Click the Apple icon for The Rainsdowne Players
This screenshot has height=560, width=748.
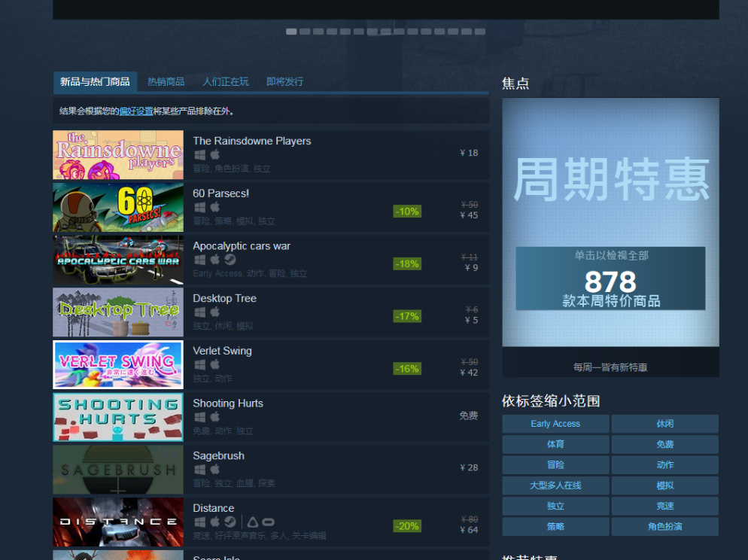point(215,154)
